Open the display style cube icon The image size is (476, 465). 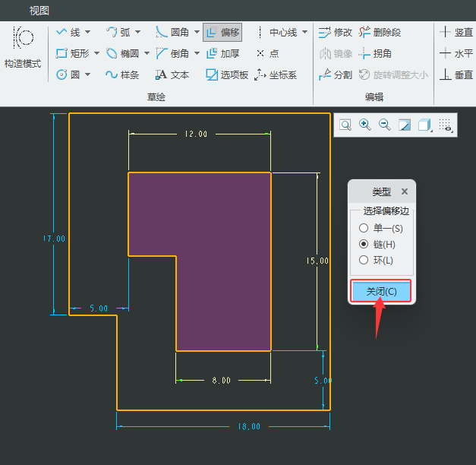point(424,125)
